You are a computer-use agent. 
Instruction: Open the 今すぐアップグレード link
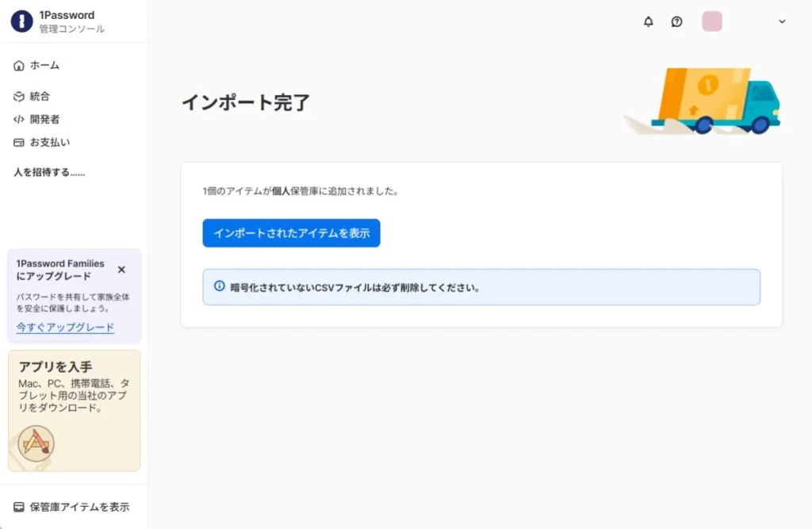(65, 327)
